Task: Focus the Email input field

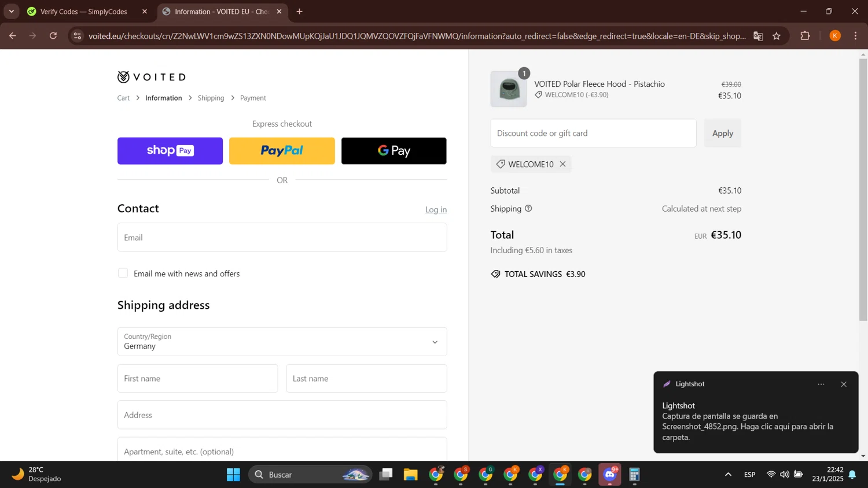Action: point(282,238)
